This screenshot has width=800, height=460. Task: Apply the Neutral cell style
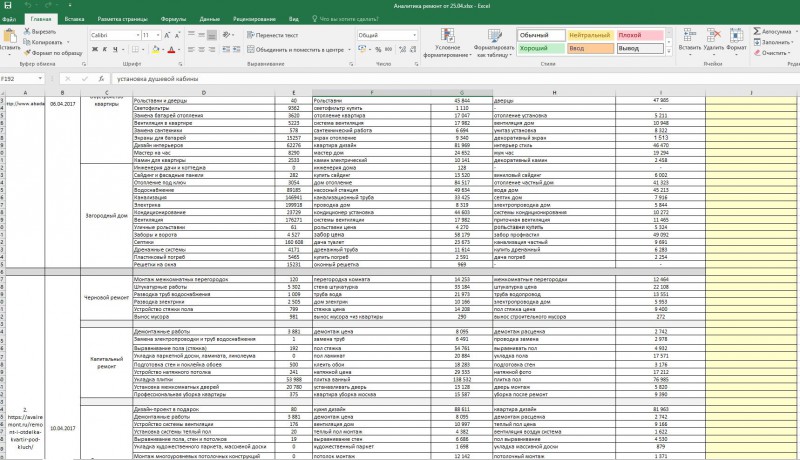click(590, 35)
